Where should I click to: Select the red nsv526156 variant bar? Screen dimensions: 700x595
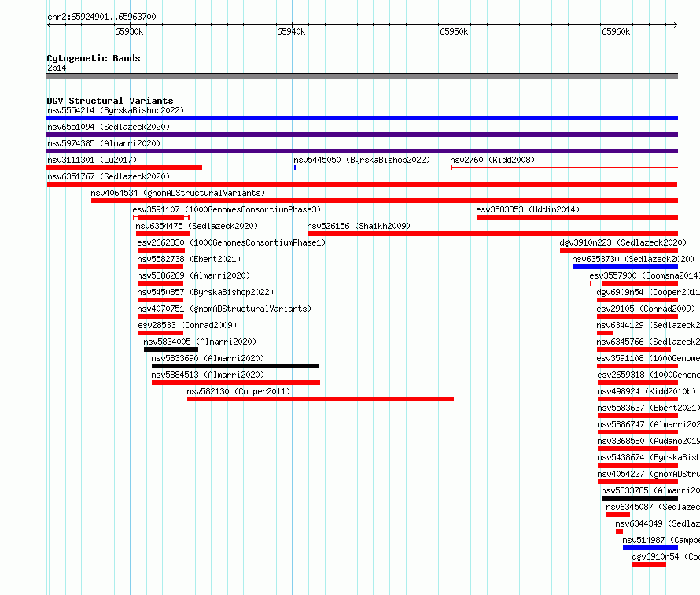pyautogui.click(x=492, y=234)
